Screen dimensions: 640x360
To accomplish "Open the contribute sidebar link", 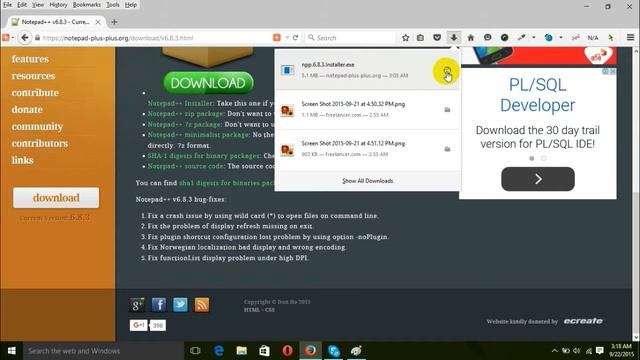I will tap(35, 93).
